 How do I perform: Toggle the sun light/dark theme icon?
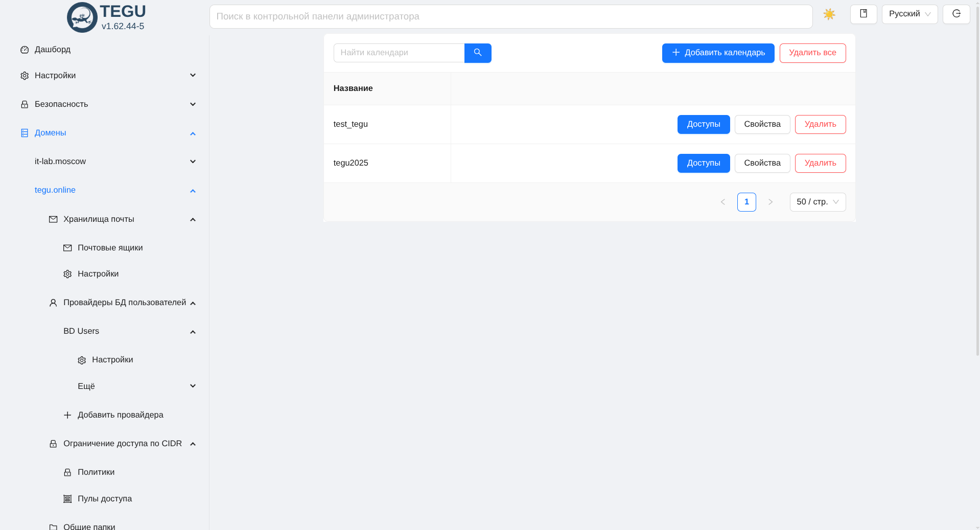point(829,14)
